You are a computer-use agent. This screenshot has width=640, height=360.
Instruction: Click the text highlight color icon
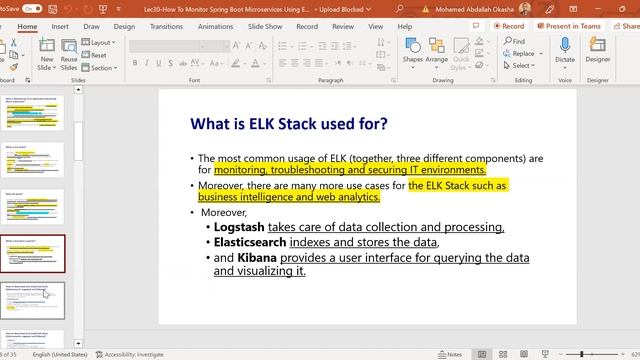236,63
